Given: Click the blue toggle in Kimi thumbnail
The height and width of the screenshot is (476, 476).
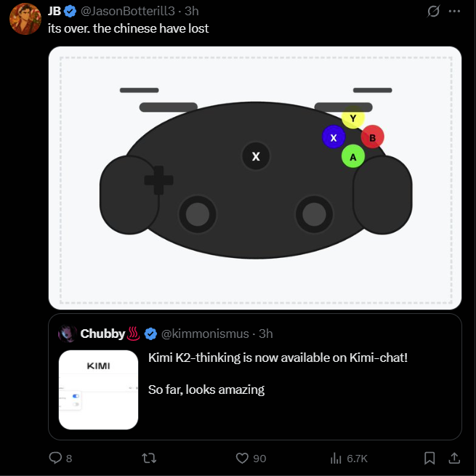Looking at the screenshot, I should (76, 396).
